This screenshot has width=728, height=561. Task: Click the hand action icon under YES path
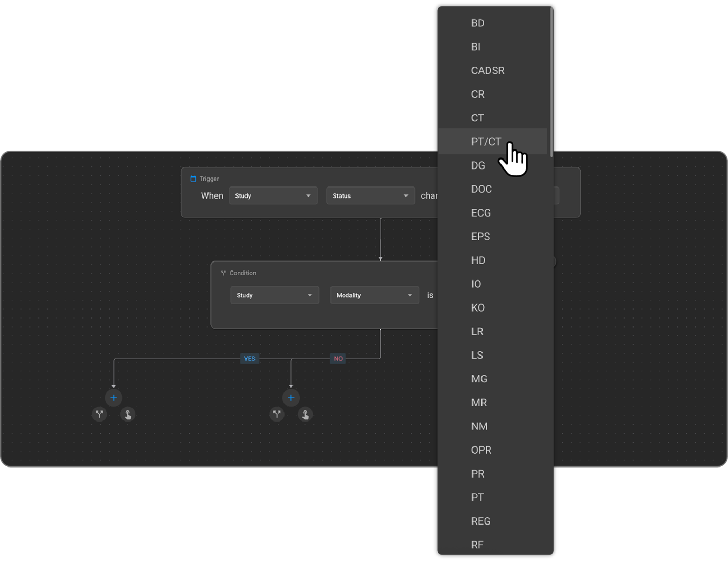[x=128, y=415]
